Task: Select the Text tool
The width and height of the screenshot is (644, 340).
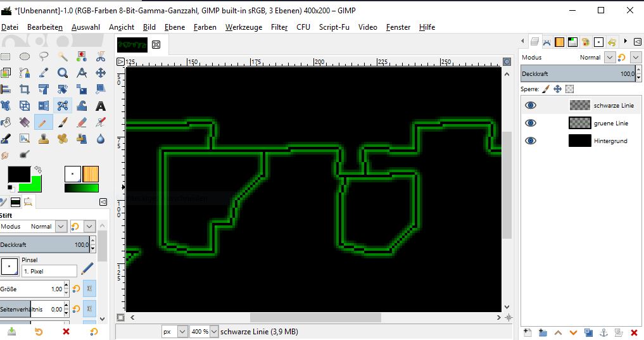Action: (101, 106)
